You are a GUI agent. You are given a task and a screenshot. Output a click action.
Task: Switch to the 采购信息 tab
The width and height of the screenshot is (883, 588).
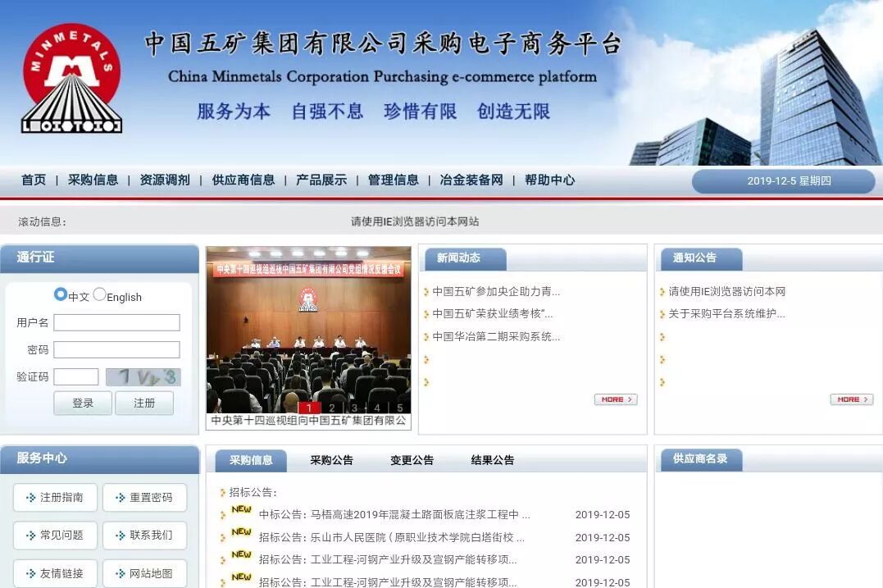(251, 460)
